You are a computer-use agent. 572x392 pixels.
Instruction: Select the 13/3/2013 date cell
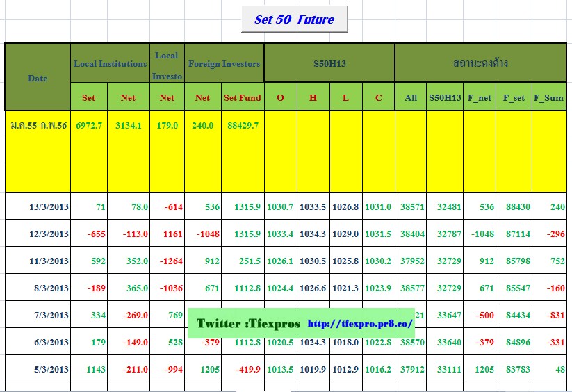[x=49, y=207]
